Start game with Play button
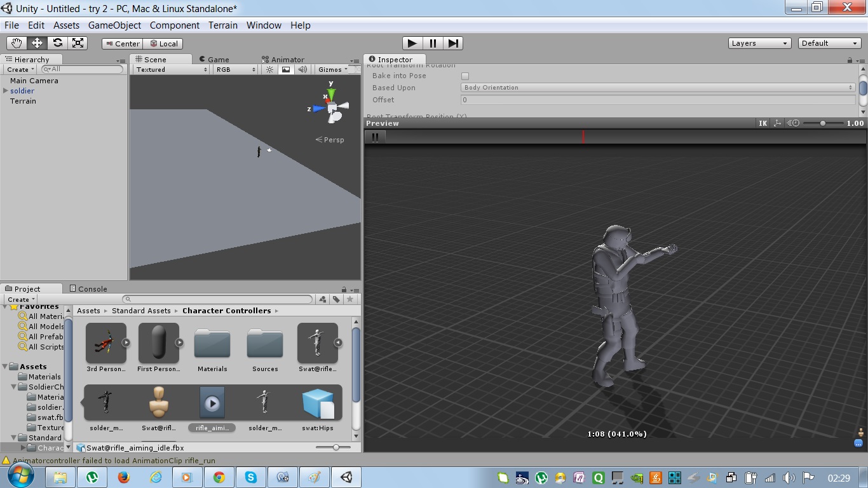Screen dimensions: 868x488 (x=412, y=43)
